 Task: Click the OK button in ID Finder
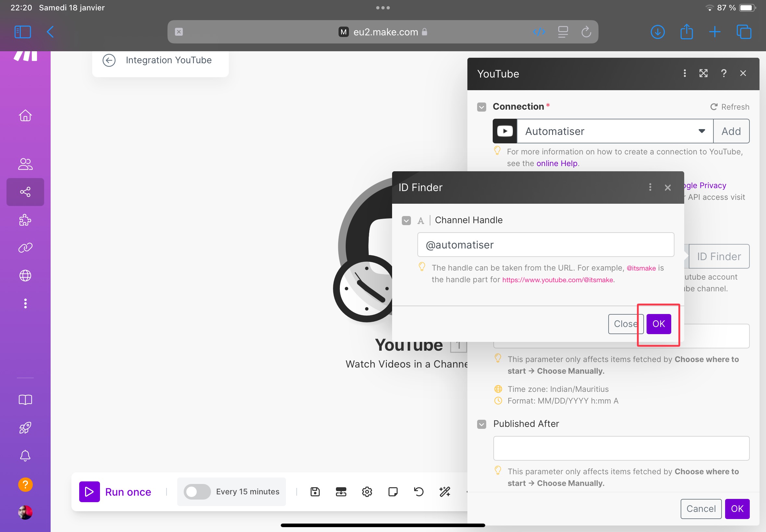click(658, 323)
